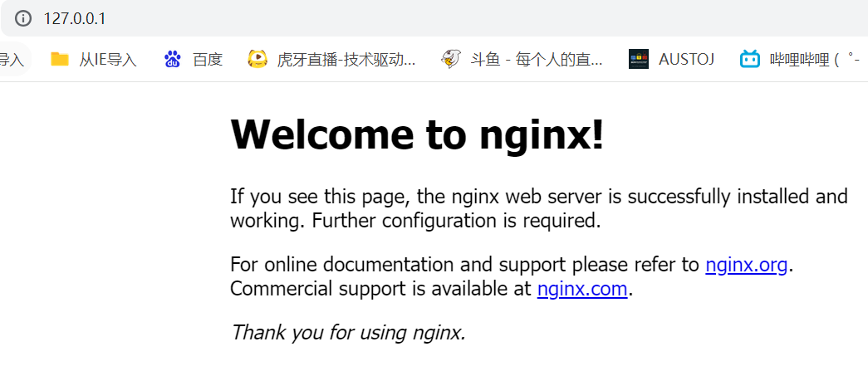Open the 斗鱼 - 每个人的直 bookmark
The image size is (868, 366).
pos(537,59)
